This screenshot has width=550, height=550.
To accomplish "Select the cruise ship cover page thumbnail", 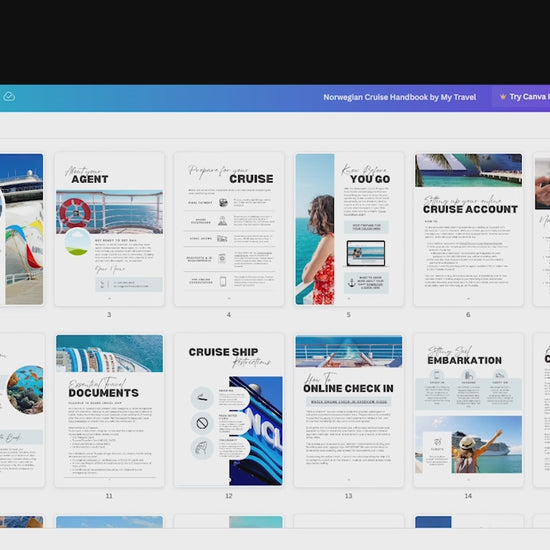I will 22,229.
